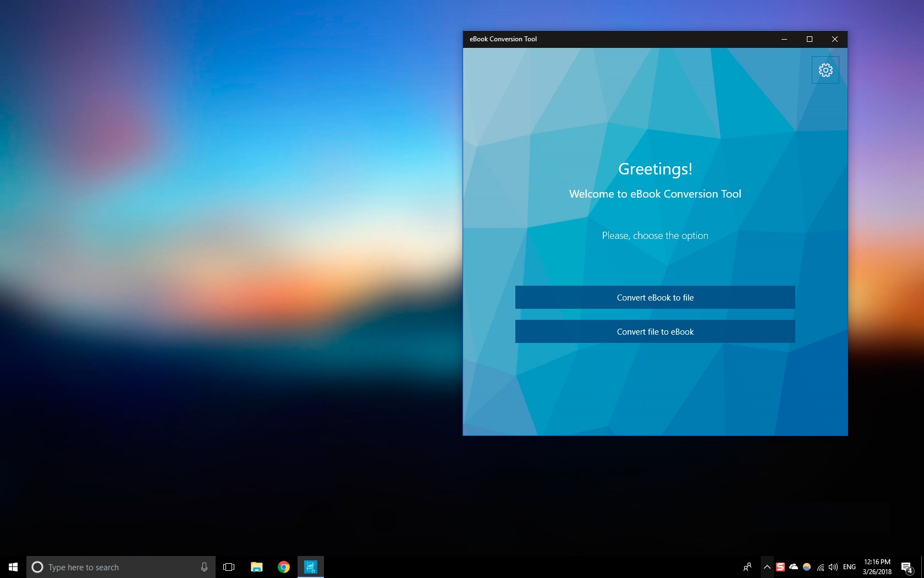This screenshot has height=578, width=924.
Task: Click the network status icon
Action: coord(820,567)
